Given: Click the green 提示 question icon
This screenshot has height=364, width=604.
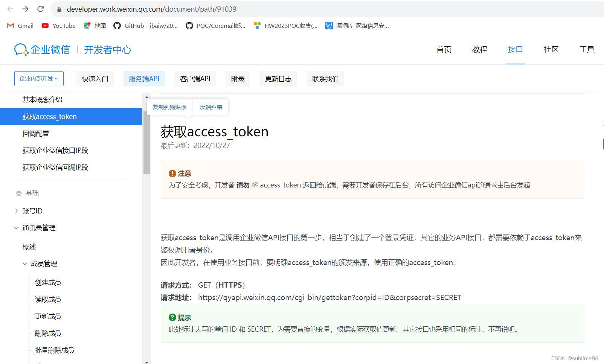Looking at the screenshot, I should click(x=172, y=317).
